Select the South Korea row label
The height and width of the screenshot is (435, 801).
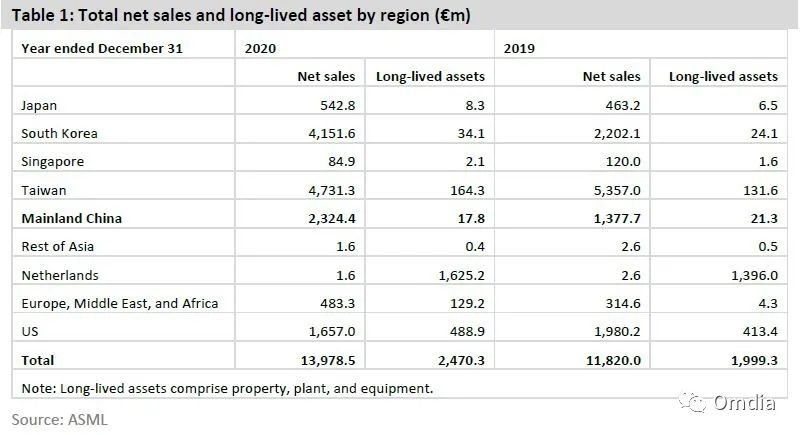[59, 133]
